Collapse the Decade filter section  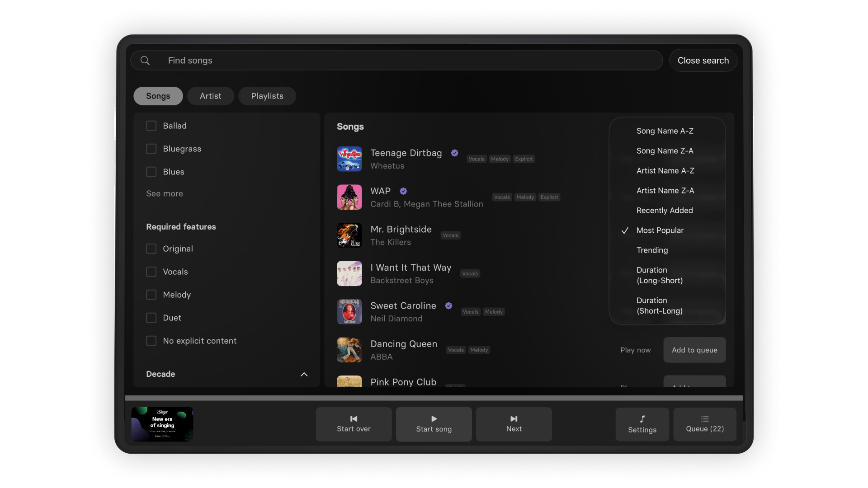(x=304, y=374)
